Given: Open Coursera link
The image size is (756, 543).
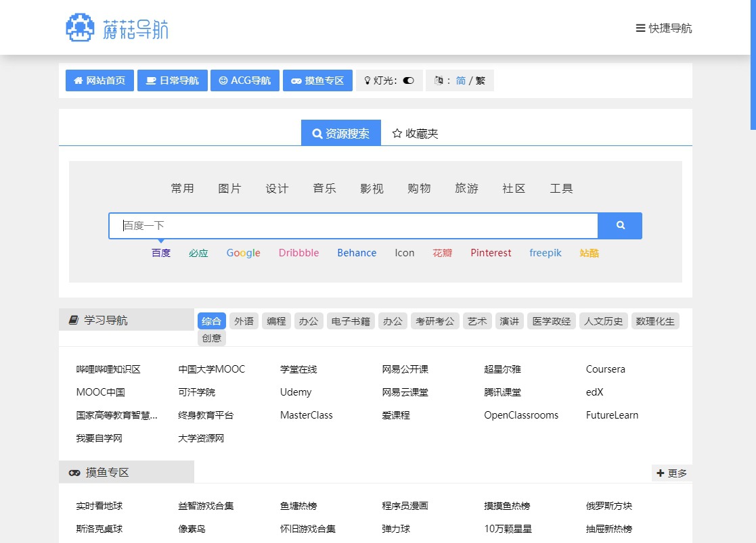Looking at the screenshot, I should pos(606,369).
